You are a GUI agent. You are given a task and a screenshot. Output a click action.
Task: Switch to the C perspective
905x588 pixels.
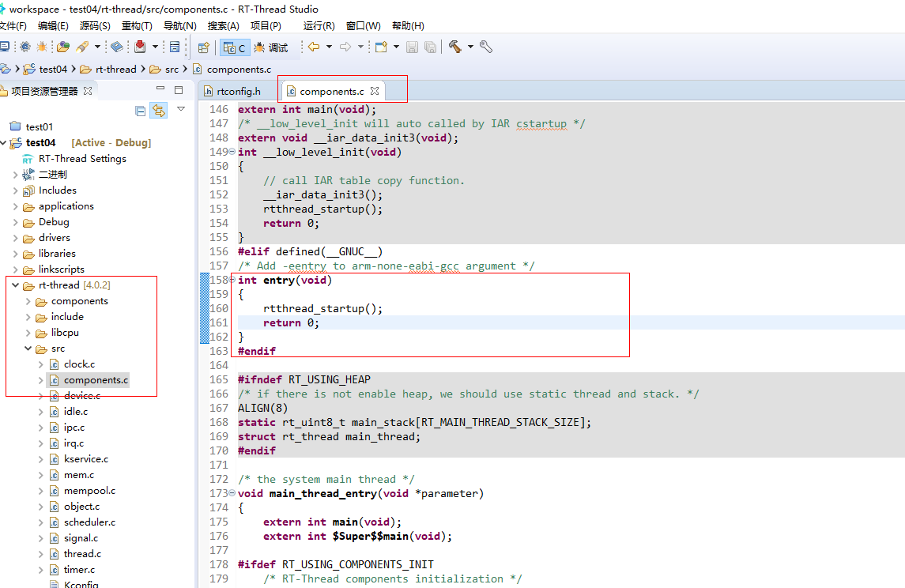[234, 47]
